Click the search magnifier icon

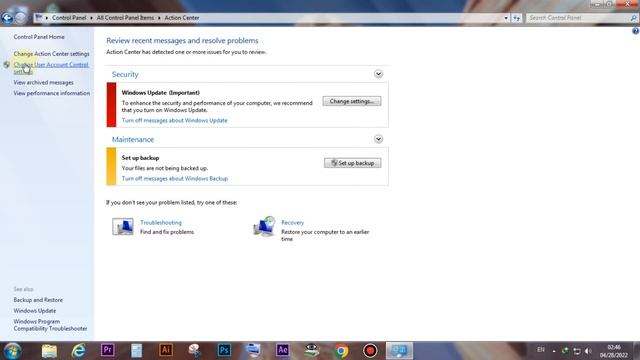[x=633, y=18]
